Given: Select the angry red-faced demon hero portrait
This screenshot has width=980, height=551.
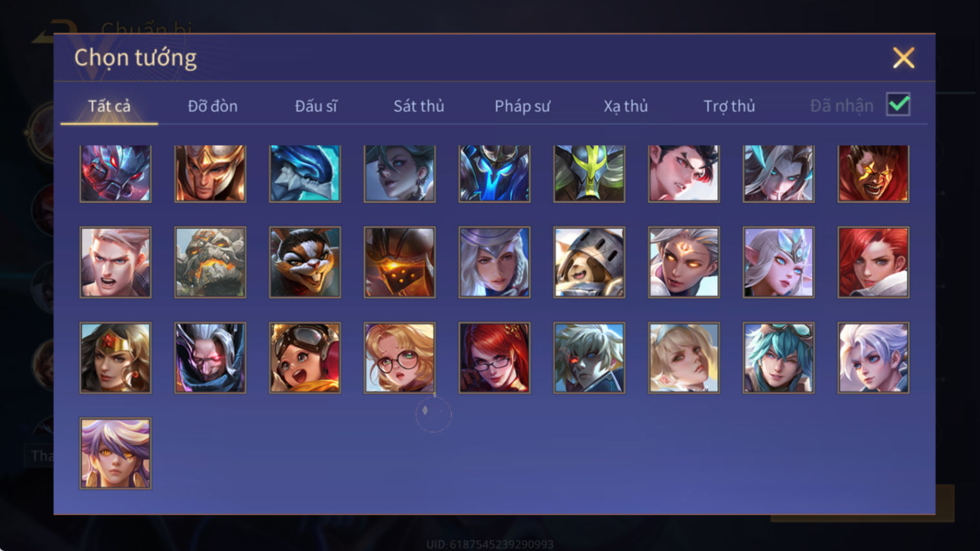Looking at the screenshot, I should 873,173.
